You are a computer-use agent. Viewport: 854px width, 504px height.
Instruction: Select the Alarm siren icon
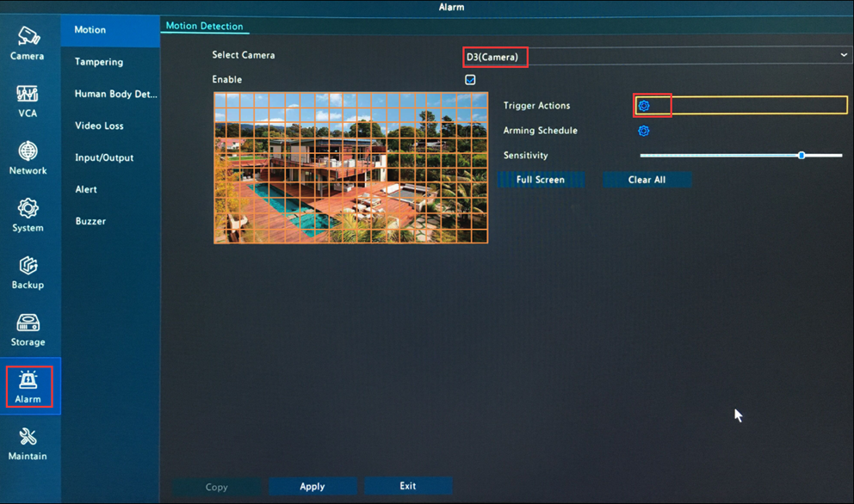pyautogui.click(x=28, y=380)
